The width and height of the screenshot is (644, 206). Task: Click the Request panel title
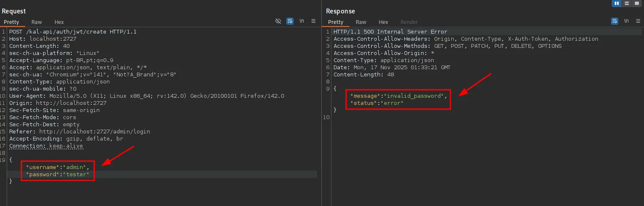14,11
